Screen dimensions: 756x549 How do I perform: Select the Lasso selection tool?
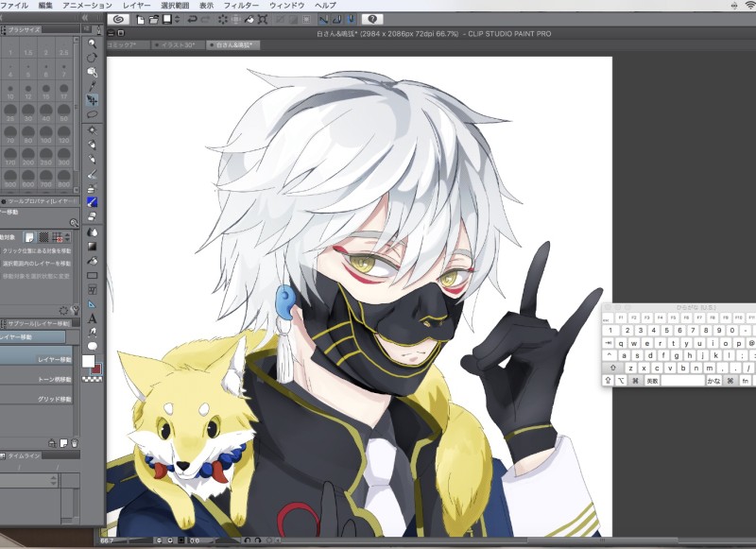(x=92, y=114)
